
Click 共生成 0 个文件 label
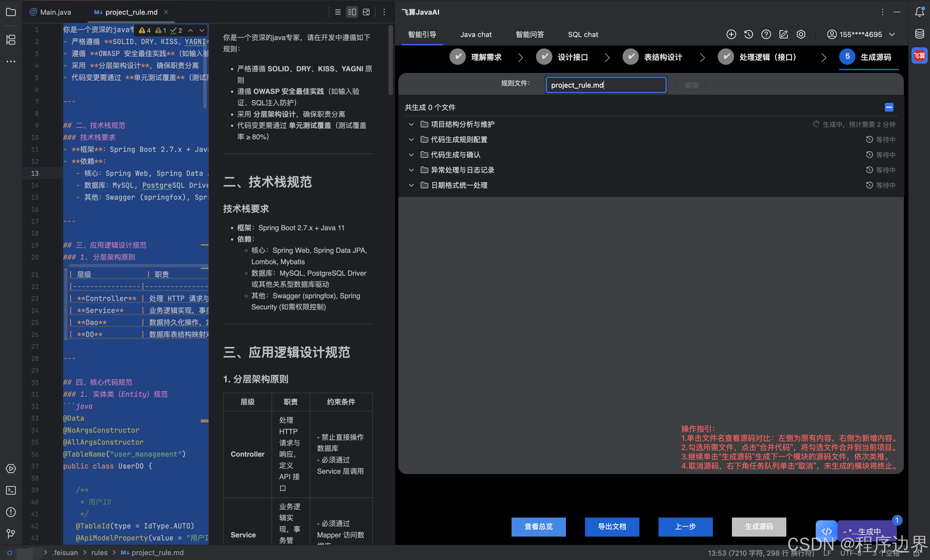click(x=430, y=107)
